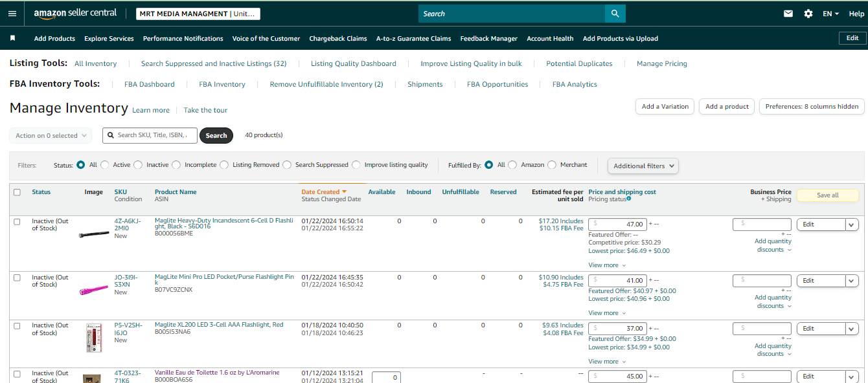Open the MRT MEDIA MANAGMENT account switcher
868x383 pixels.
coord(198,14)
